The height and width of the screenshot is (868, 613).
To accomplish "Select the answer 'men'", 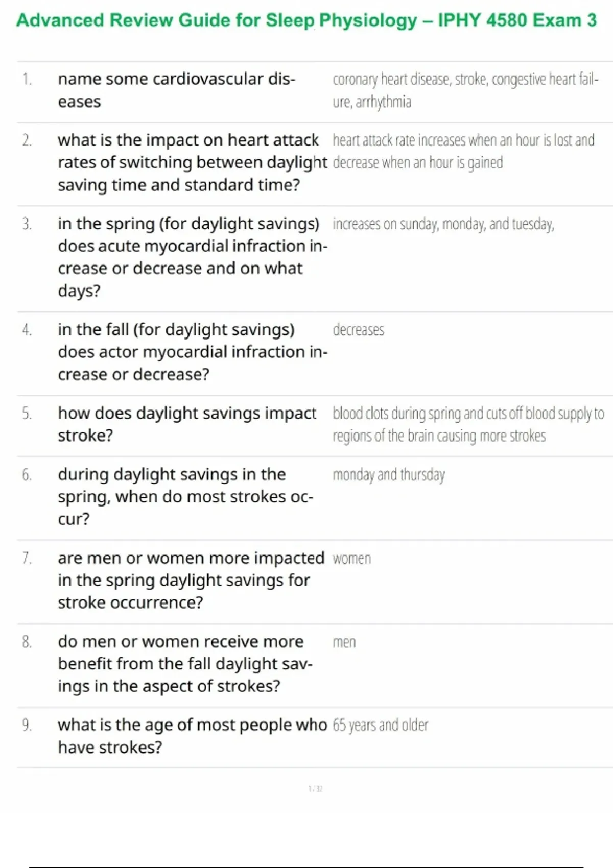I will click(344, 642).
